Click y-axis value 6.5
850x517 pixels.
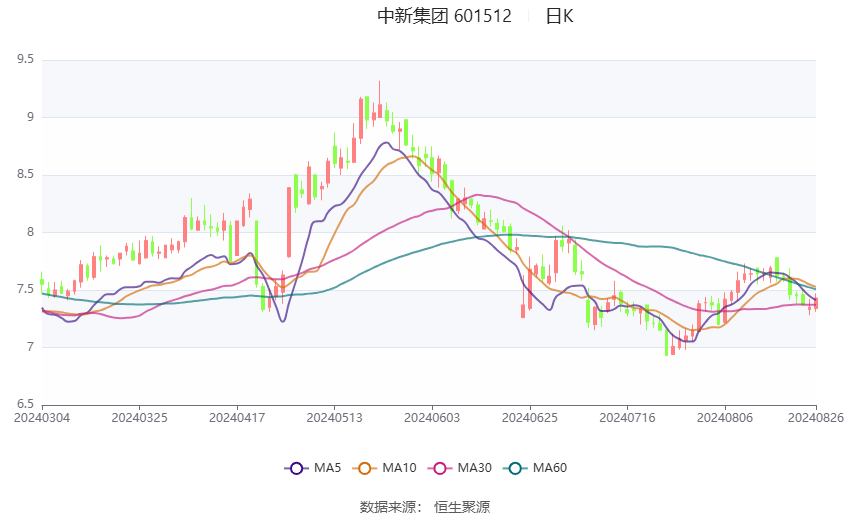click(25, 404)
